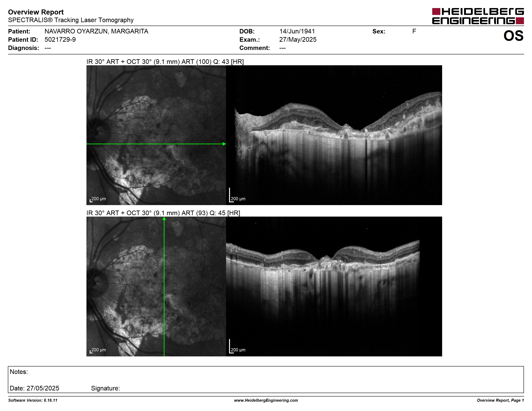The height and width of the screenshot is (411, 532).
Task: Click the green vertical scan line arrowhead
Action: (164, 219)
